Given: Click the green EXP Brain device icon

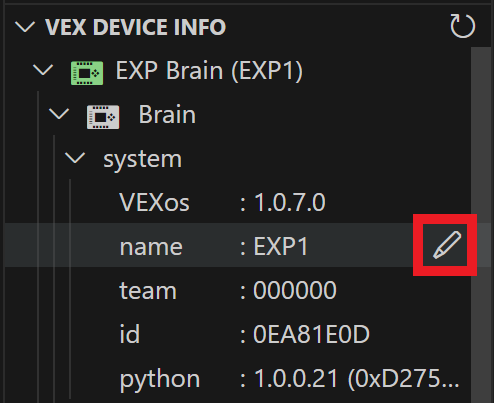Looking at the screenshot, I should coord(87,72).
